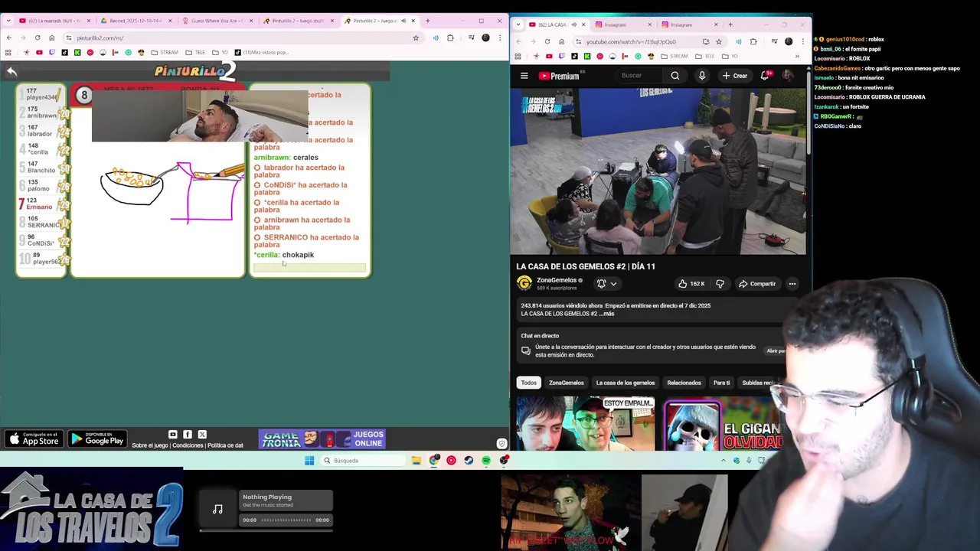Click the Crear button on YouTube

pyautogui.click(x=734, y=76)
